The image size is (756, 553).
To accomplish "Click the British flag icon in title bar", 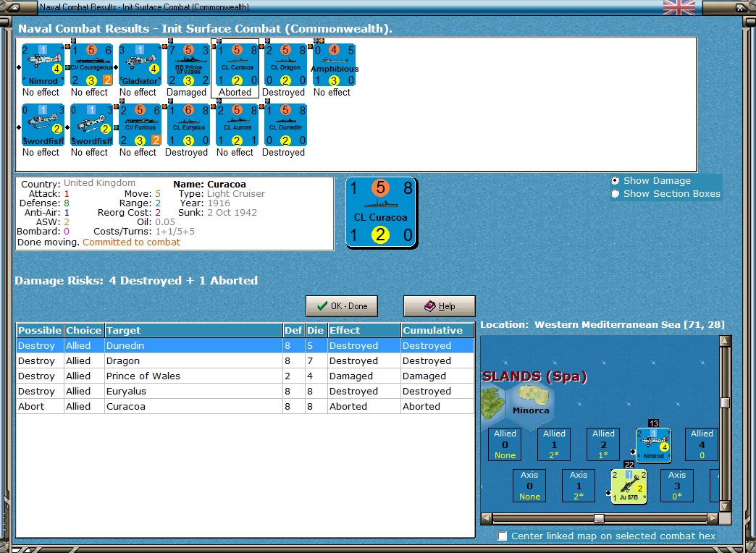I will click(x=679, y=7).
